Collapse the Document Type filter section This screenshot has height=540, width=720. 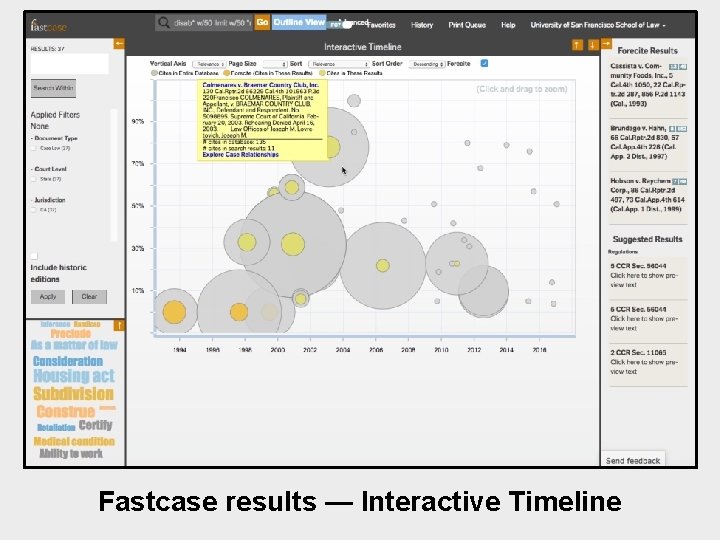click(x=54, y=138)
